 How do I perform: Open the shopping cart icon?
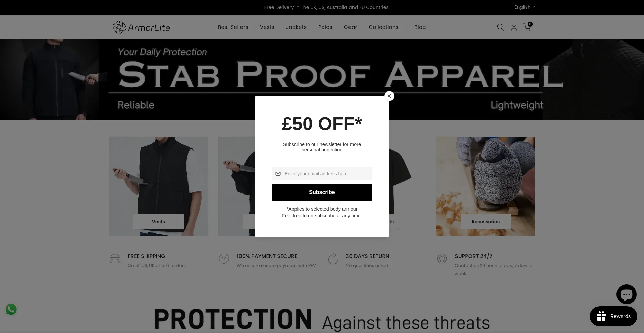click(x=528, y=27)
